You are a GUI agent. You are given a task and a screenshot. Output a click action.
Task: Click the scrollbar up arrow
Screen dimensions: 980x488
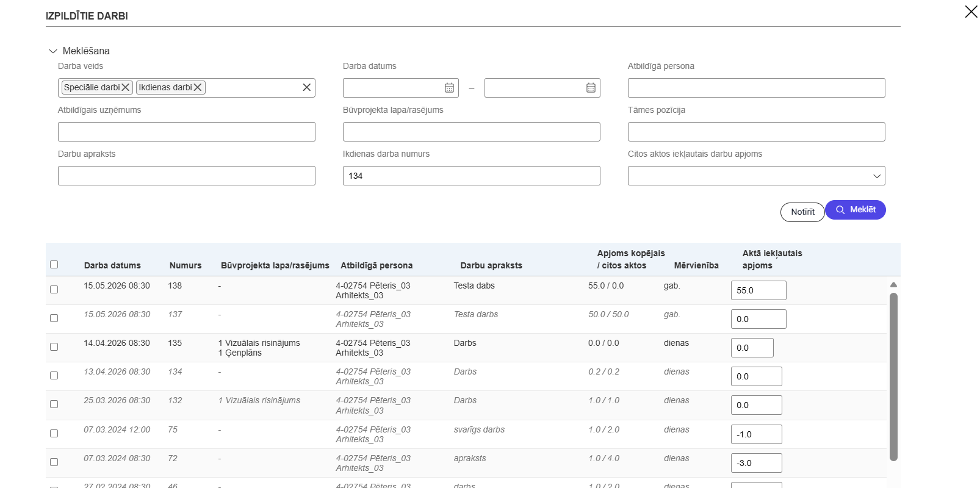point(893,285)
